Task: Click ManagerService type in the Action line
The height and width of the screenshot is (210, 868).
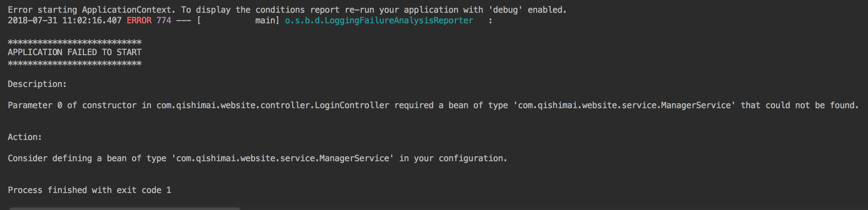Action: [354, 158]
